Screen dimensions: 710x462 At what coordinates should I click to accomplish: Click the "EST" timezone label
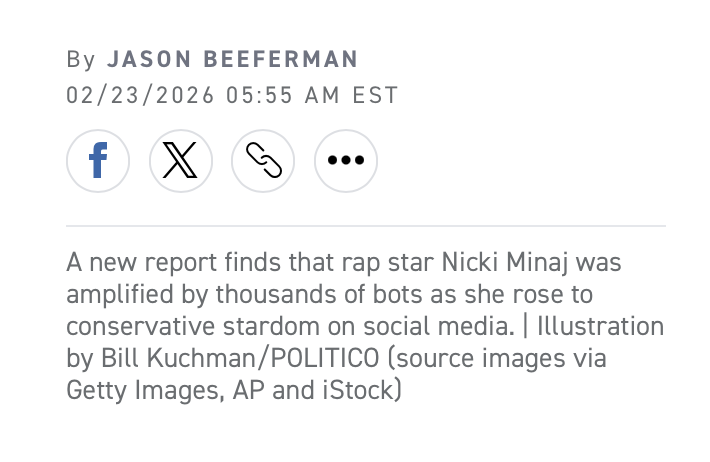(x=375, y=96)
